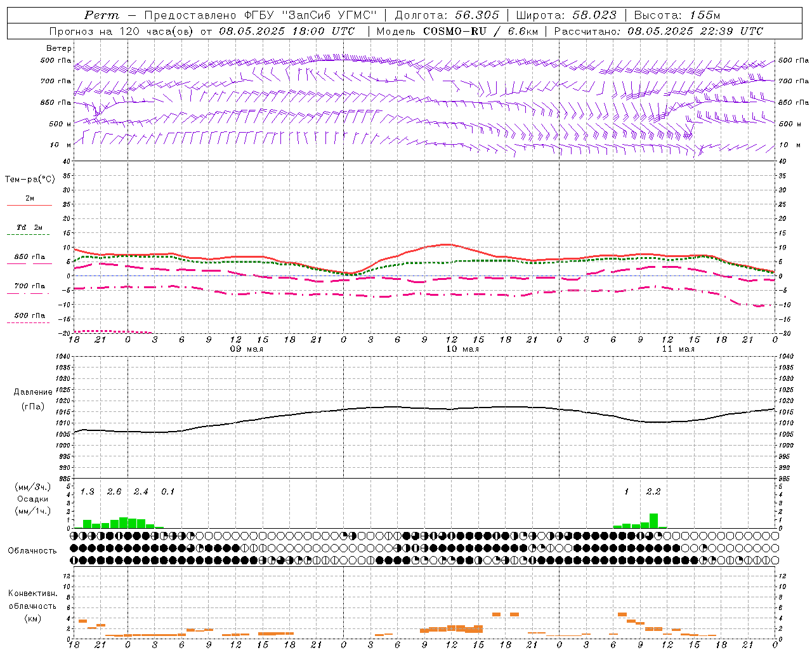The width and height of the screenshot is (812, 650).
Task: Select the "Облачность" cloud cover label
Action: point(32,551)
